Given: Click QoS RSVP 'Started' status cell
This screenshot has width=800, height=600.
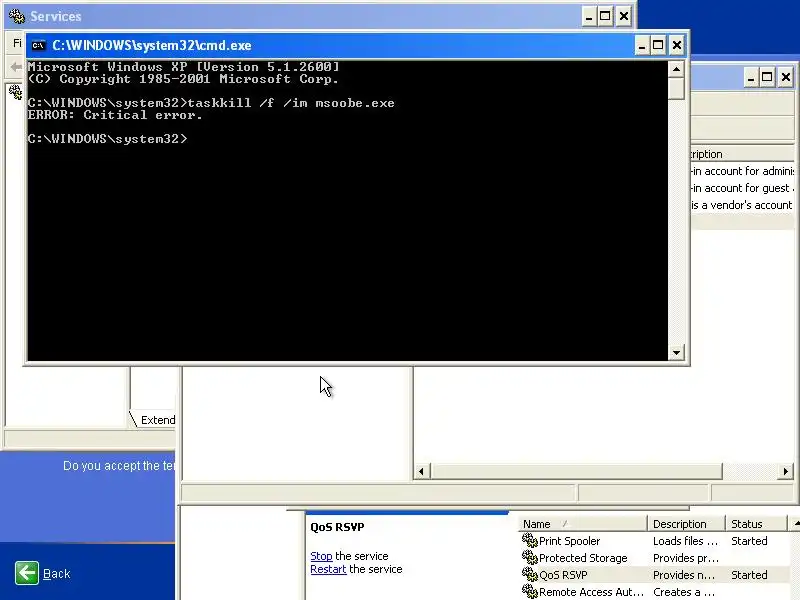Looking at the screenshot, I should [749, 575].
